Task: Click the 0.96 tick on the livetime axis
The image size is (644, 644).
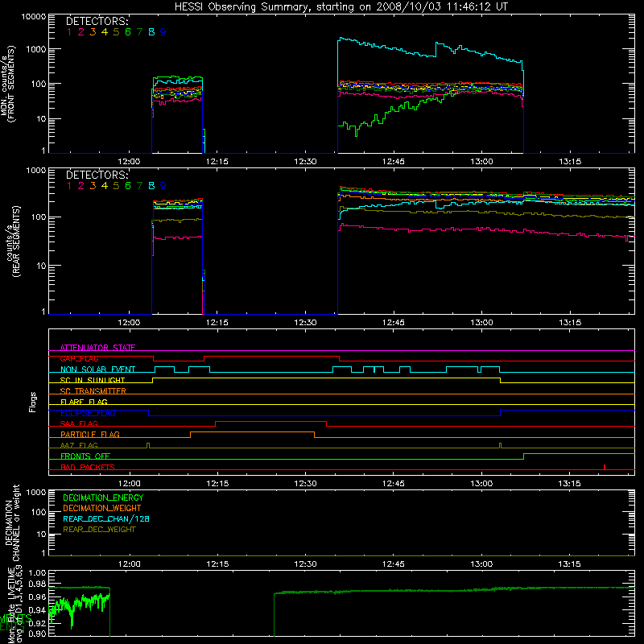Action: (37, 597)
